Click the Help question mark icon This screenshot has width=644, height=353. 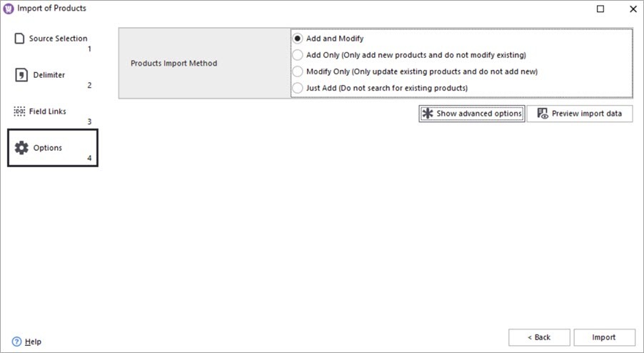17,342
